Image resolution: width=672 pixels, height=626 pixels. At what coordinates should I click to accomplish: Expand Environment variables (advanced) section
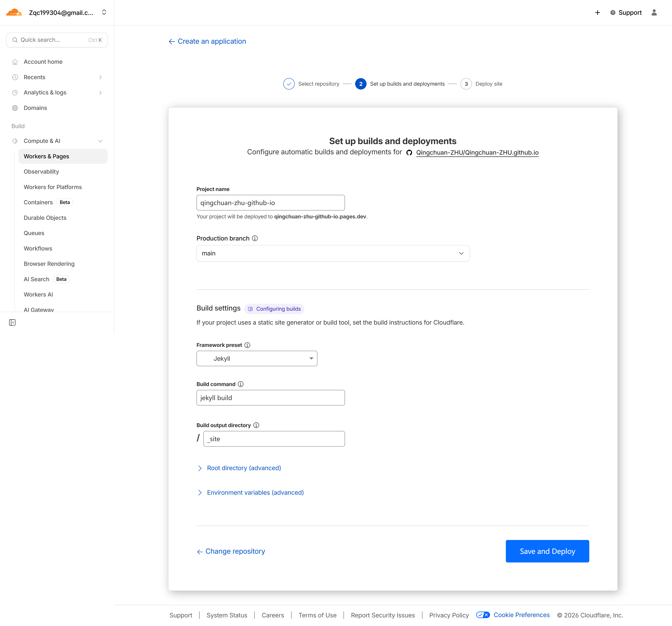[255, 492]
